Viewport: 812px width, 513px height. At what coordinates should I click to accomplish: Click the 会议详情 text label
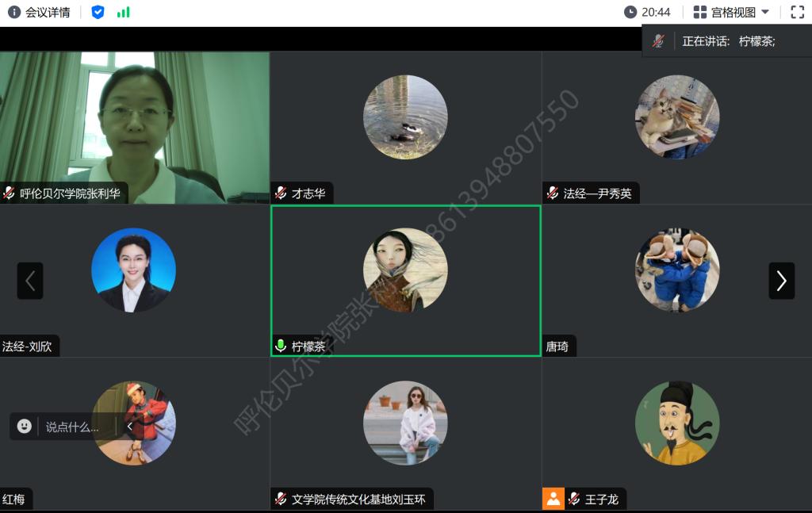click(x=48, y=12)
